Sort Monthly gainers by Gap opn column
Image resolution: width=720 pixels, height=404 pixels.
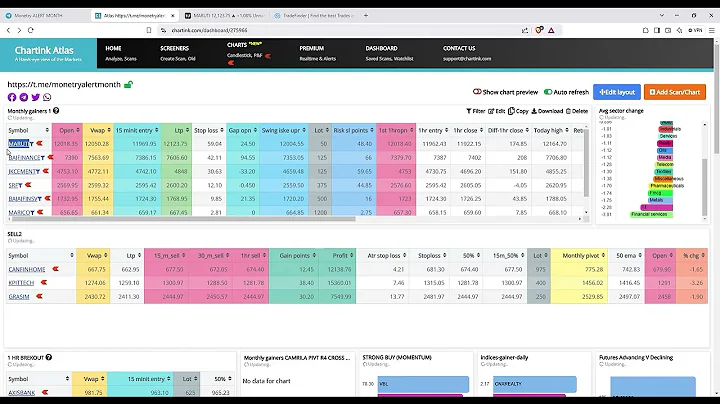point(242,130)
